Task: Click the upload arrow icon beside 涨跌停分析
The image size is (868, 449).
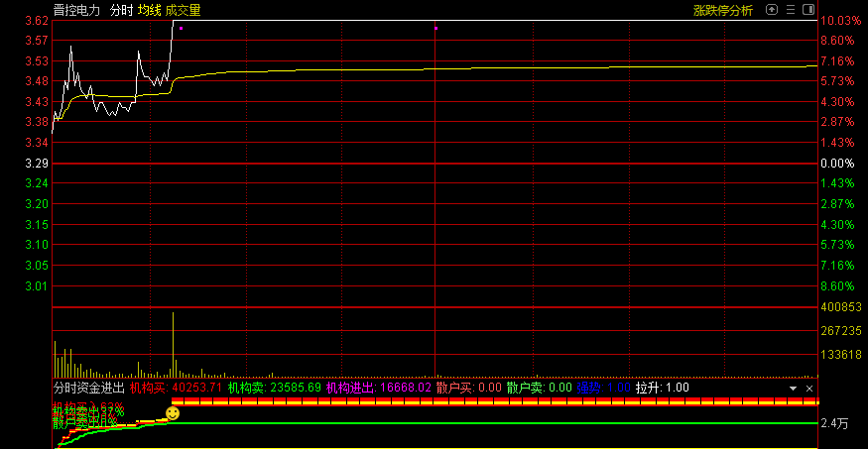Action: [770, 10]
